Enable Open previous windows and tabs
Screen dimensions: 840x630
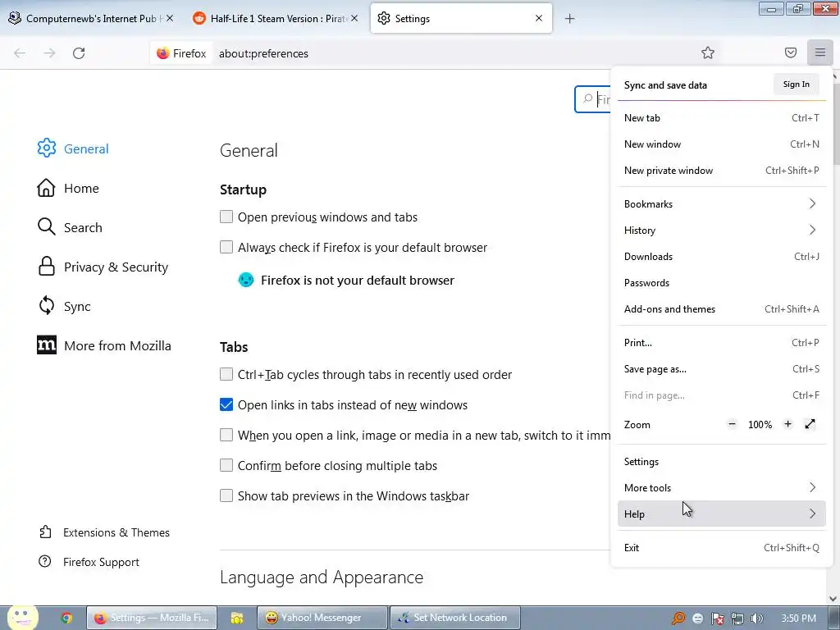[x=226, y=217]
